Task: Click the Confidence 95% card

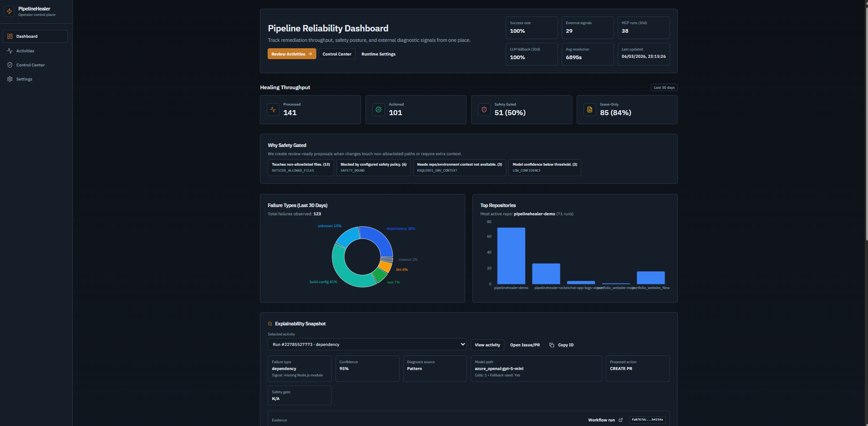Action: (x=367, y=369)
